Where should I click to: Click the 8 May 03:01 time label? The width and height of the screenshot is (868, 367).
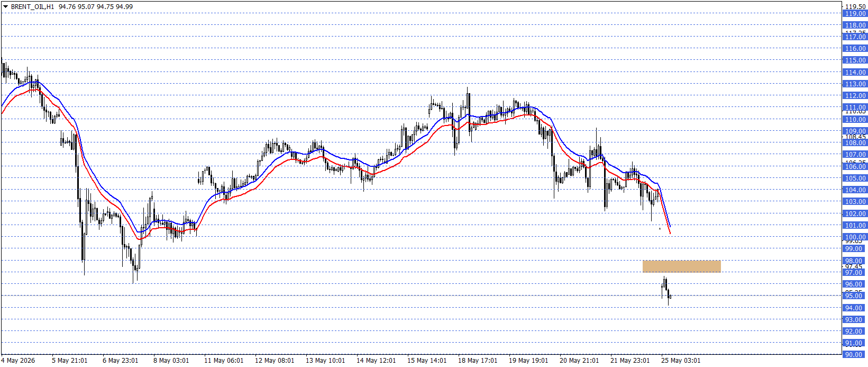coord(171,361)
